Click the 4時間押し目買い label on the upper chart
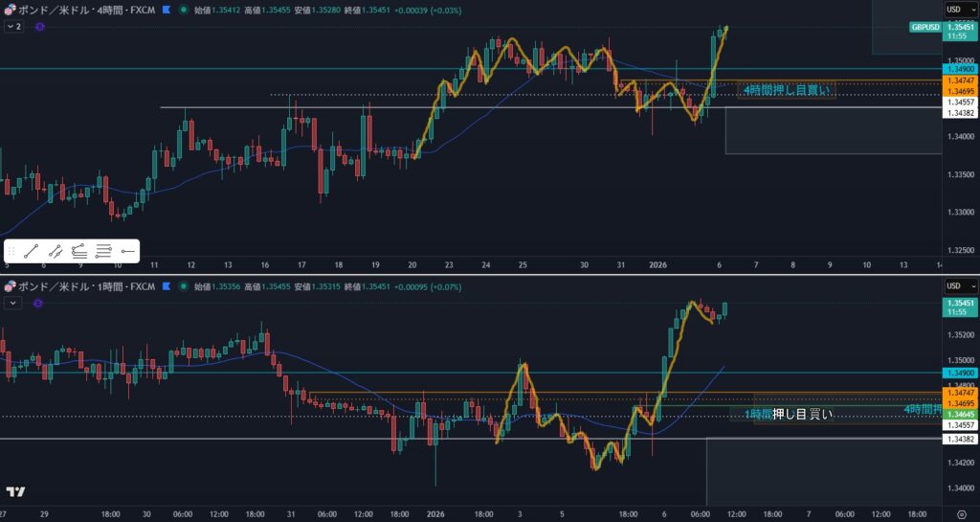 pyautogui.click(x=787, y=90)
